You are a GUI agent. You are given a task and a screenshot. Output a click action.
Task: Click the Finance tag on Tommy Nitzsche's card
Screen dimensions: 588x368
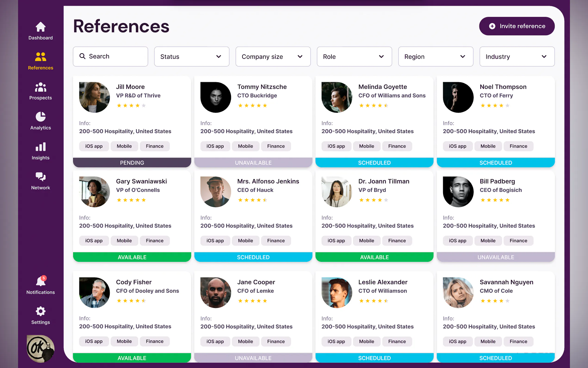[276, 146]
